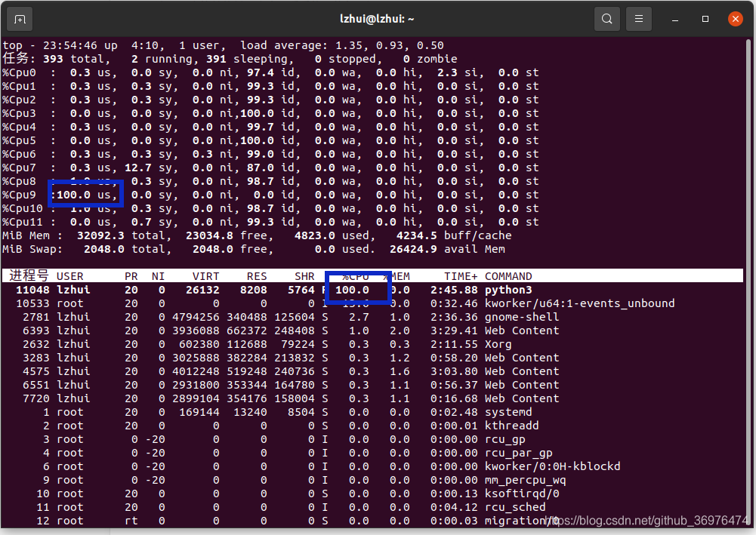Select the rcu_par_gp process row
The image size is (756, 535).
click(372, 454)
